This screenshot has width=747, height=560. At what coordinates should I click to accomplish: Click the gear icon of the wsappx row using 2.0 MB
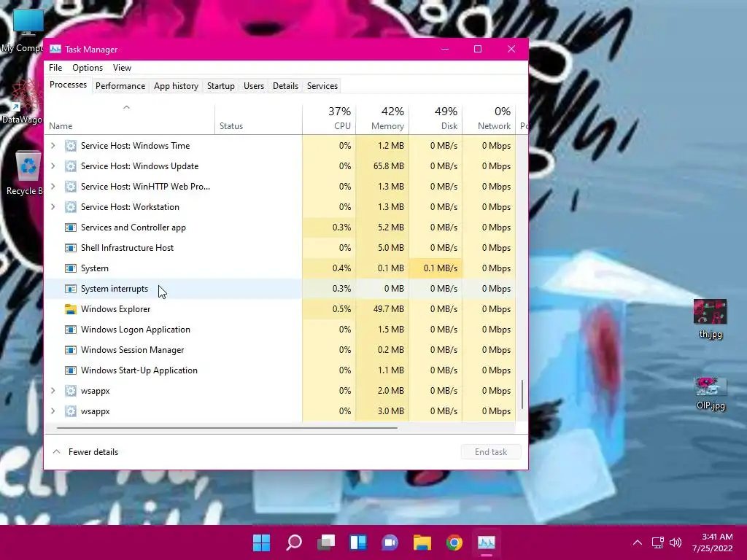pos(71,391)
